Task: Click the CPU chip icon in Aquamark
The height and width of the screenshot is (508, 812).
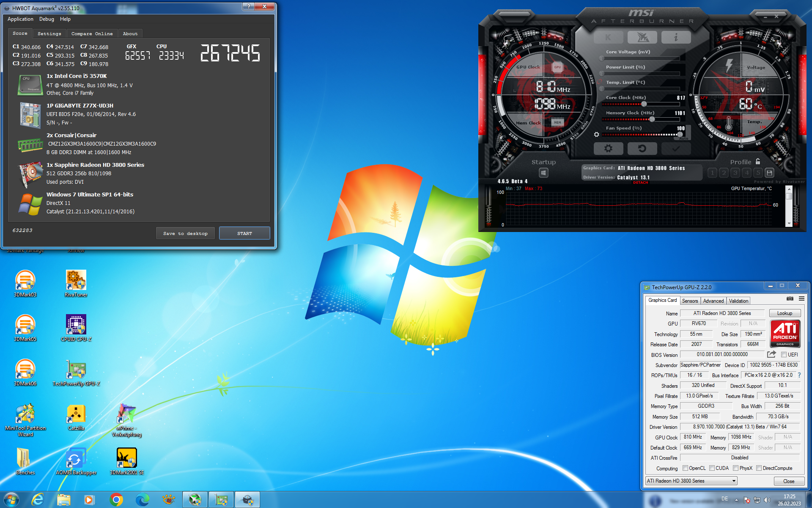Action: point(30,85)
